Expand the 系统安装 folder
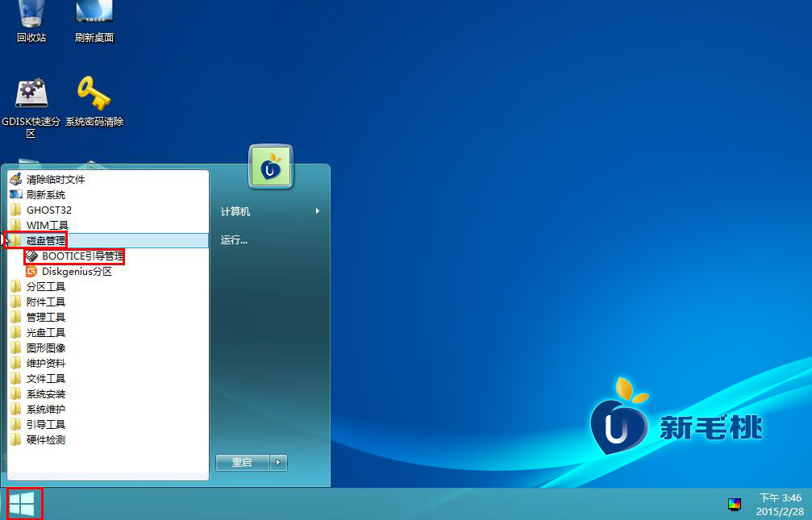This screenshot has height=520, width=812. pyautogui.click(x=108, y=393)
